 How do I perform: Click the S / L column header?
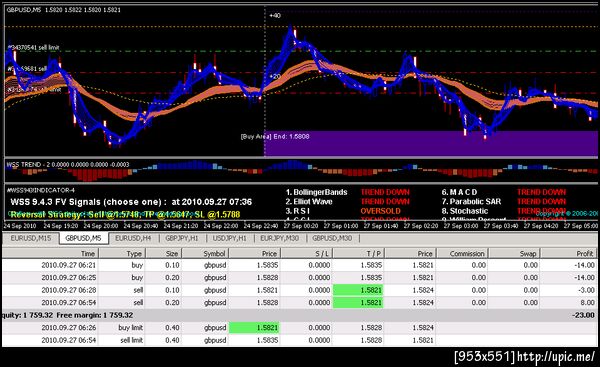(x=307, y=253)
